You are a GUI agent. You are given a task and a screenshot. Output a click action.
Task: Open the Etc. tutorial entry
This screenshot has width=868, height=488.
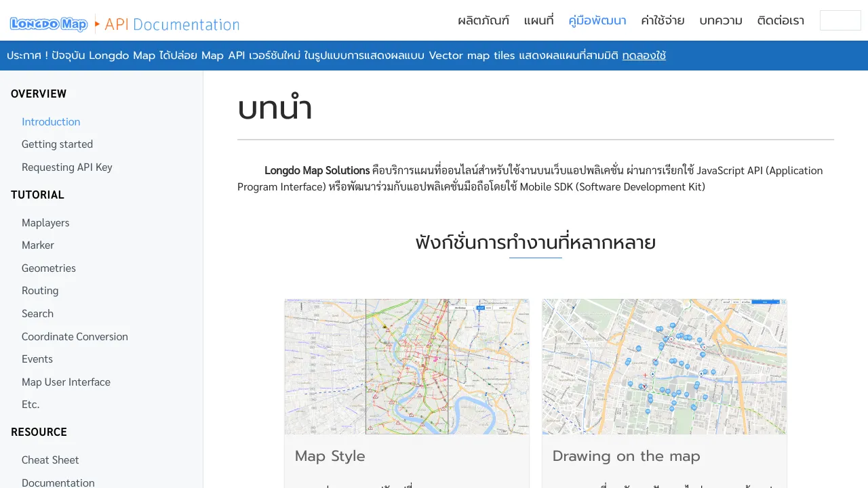coord(31,405)
